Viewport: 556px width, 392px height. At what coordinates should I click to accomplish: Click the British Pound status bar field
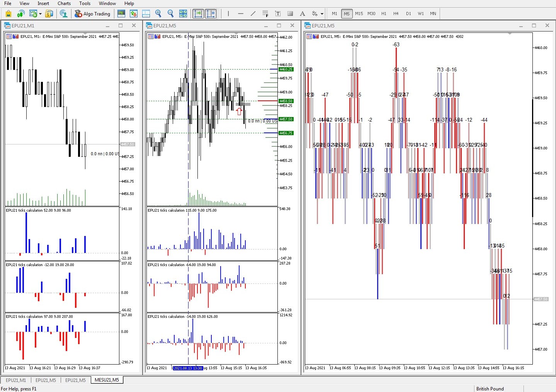[490, 389]
